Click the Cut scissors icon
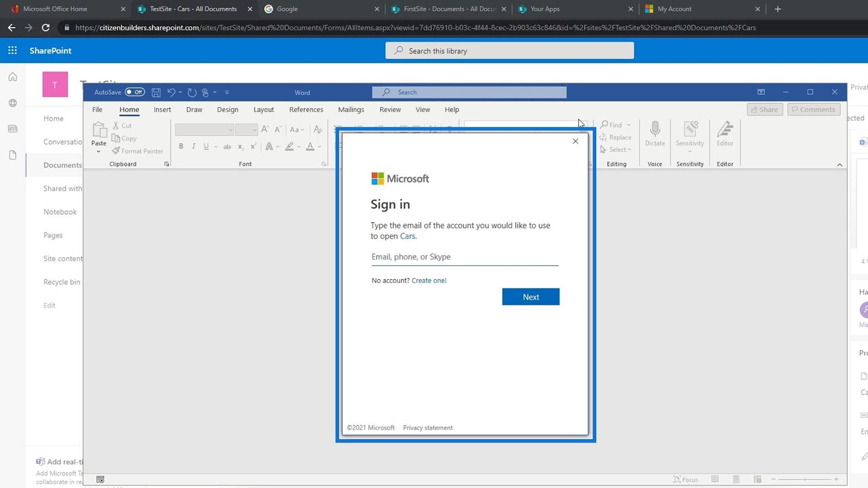Screen dimensions: 868x488 pos(116,125)
